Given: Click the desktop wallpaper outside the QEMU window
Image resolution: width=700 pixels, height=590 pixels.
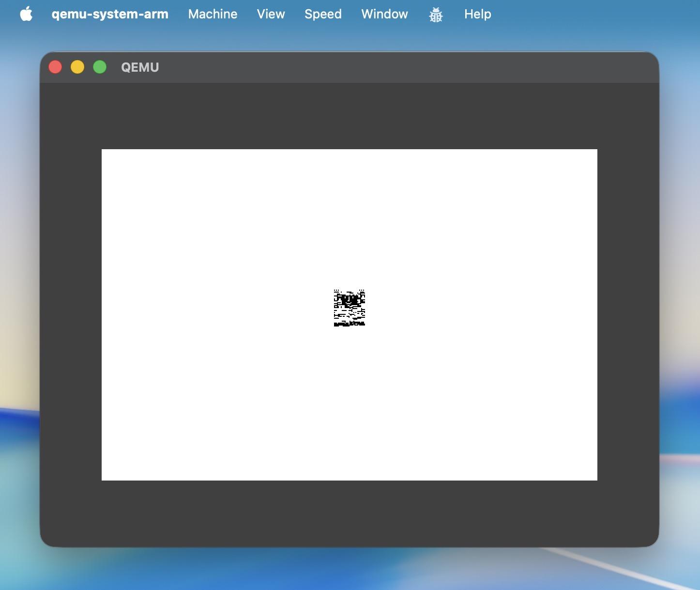Looking at the screenshot, I should 680,242.
